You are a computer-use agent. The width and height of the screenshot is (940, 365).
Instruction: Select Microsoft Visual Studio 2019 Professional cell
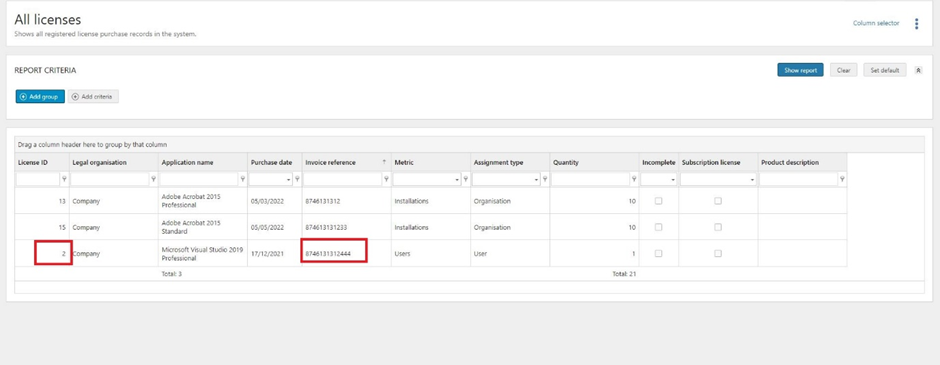(203, 254)
